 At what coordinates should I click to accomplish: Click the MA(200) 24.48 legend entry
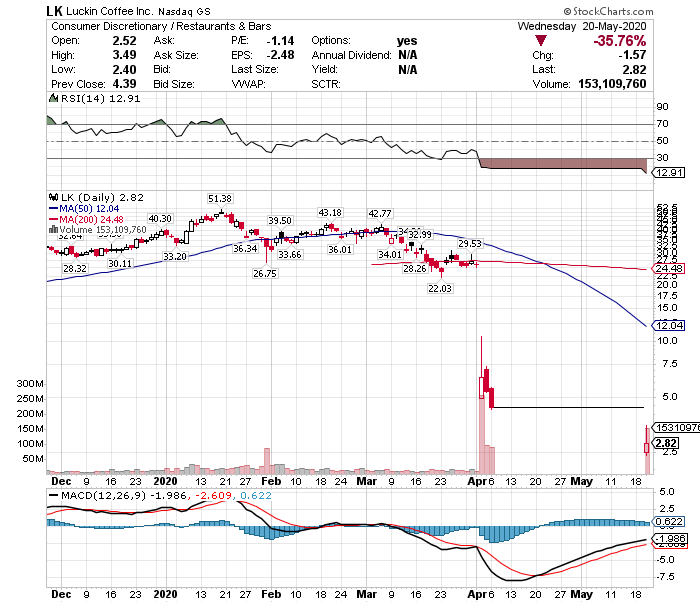tap(92, 219)
